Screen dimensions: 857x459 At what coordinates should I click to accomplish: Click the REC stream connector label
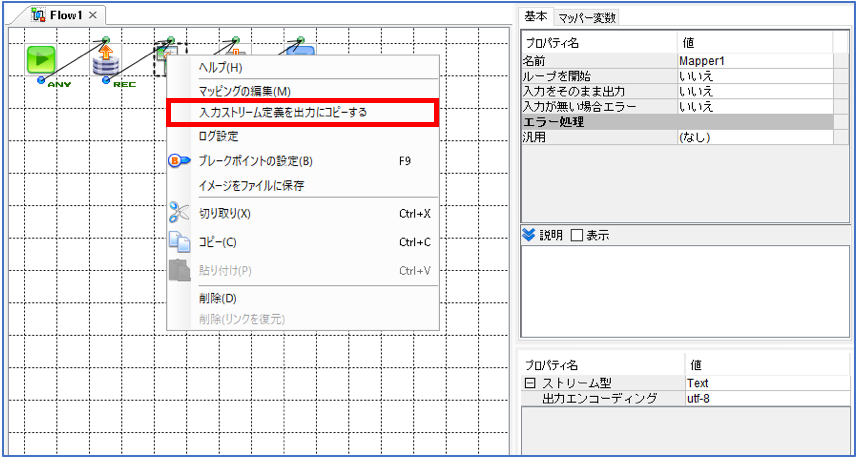(125, 84)
